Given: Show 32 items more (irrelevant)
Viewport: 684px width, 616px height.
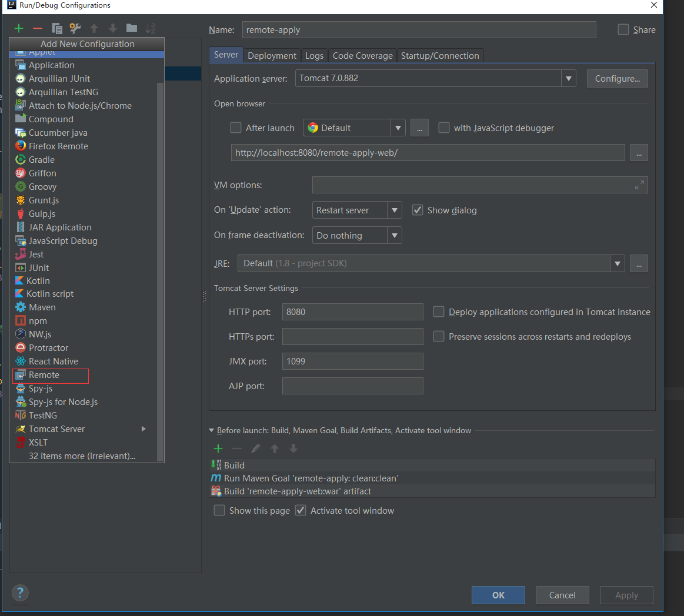Looking at the screenshot, I should point(82,456).
